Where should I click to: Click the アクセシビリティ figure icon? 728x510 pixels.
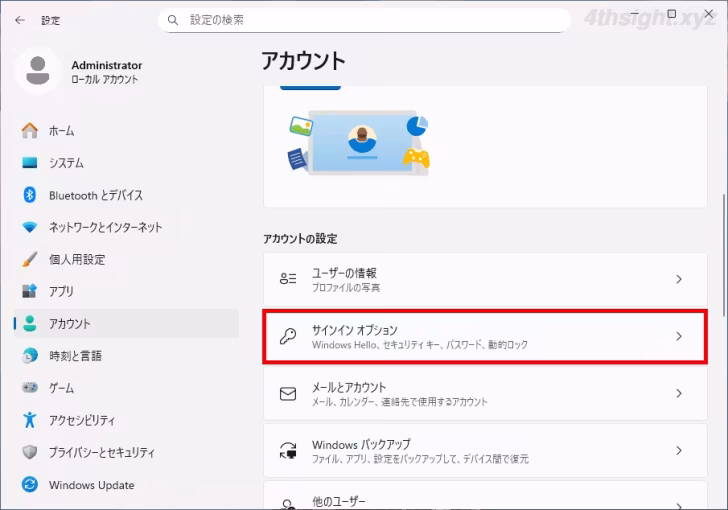click(30, 420)
